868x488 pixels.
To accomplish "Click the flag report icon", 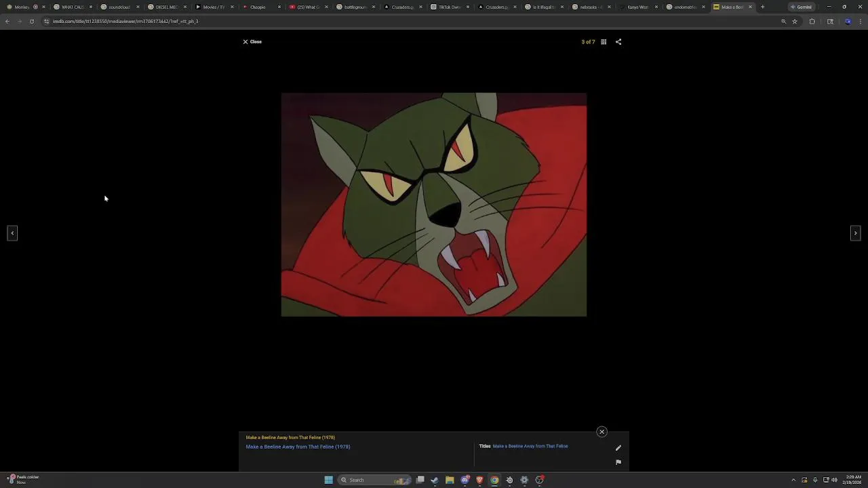I will click(618, 462).
